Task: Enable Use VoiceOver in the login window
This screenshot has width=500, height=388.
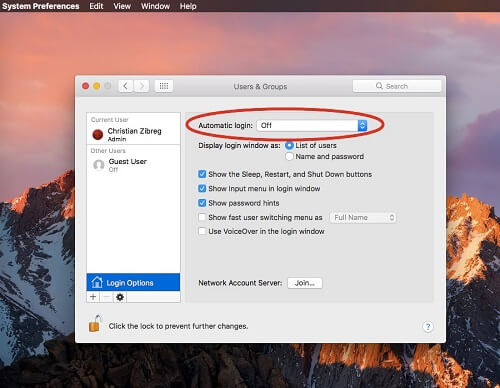Action: point(202,231)
